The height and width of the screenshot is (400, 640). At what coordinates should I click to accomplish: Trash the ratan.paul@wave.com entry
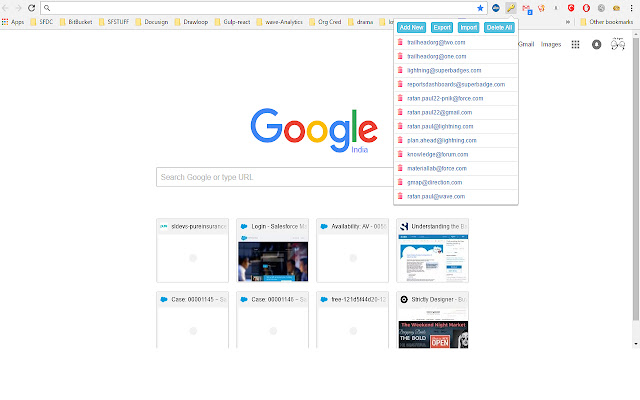coord(400,196)
